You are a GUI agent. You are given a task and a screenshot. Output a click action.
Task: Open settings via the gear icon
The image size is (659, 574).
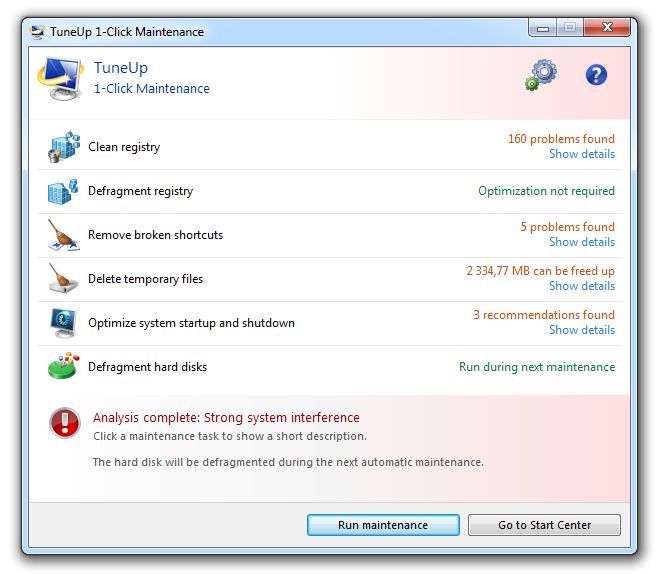541,75
